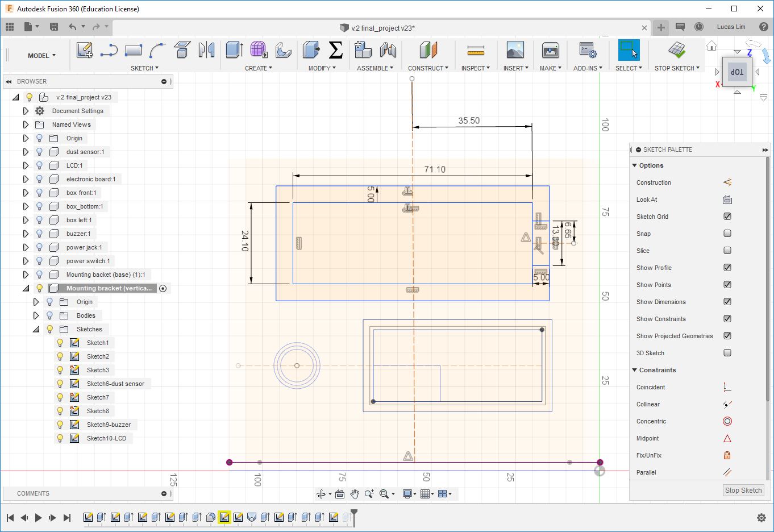Open the Create Form sculpt tool
This screenshot has height=532, width=774.
coord(259,50)
